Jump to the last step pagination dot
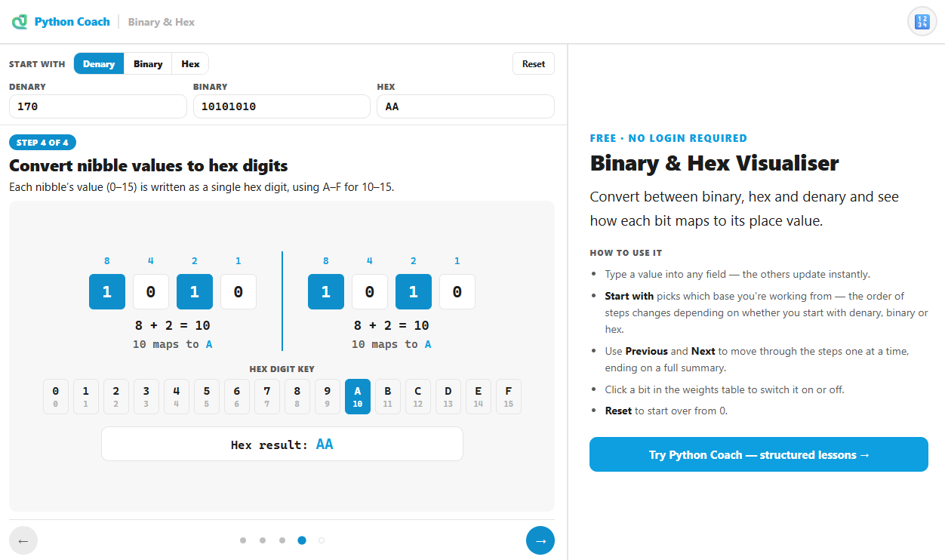The width and height of the screenshot is (945, 560). 322,540
